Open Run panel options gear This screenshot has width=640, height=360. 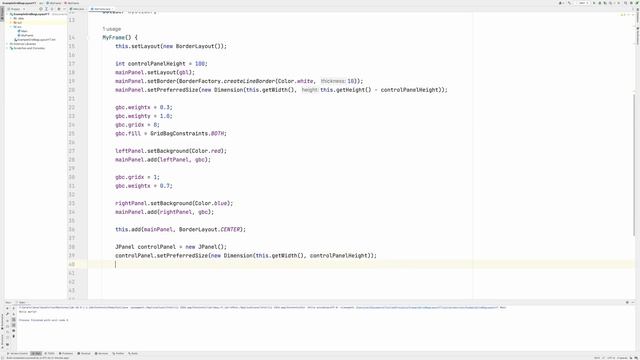point(627,302)
